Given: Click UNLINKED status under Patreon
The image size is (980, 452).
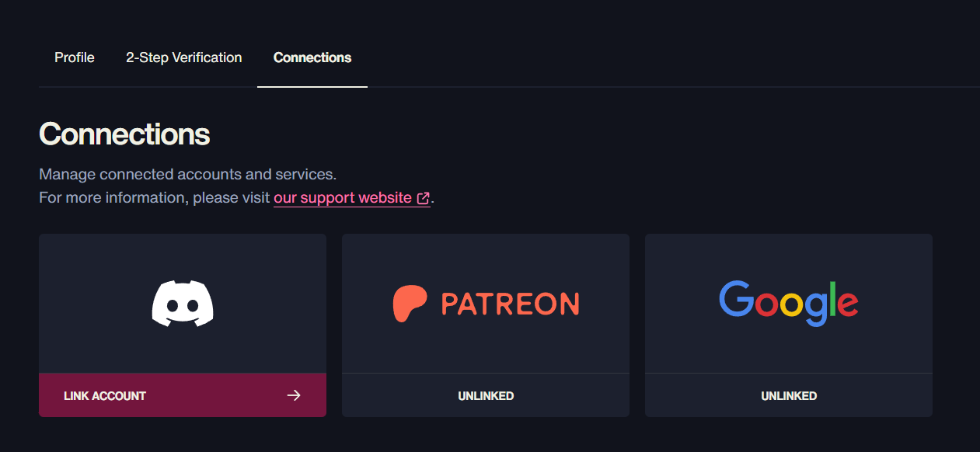Looking at the screenshot, I should 486,396.
